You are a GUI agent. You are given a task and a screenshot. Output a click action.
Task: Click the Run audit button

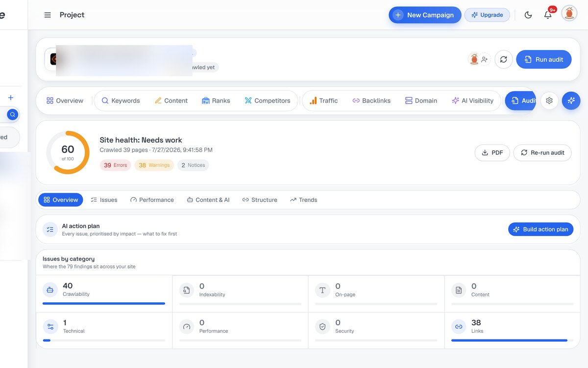click(544, 59)
